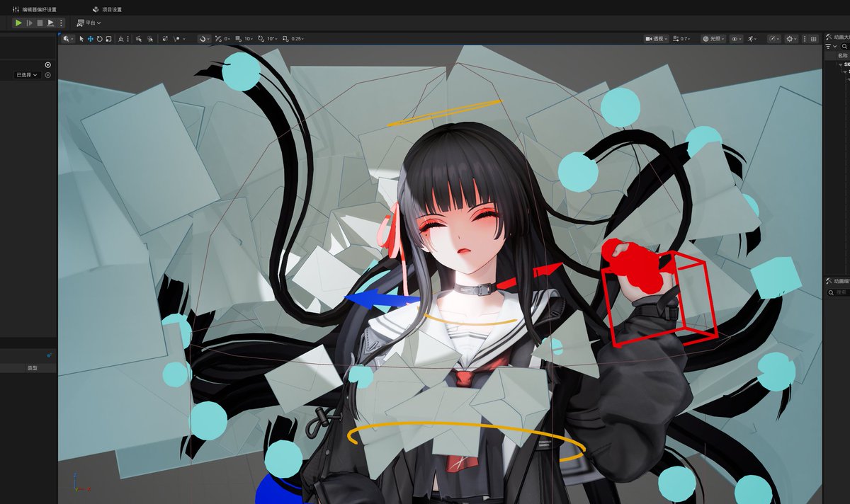The width and height of the screenshot is (850, 504).
Task: Click the bone drawing icon
Action: (x=165, y=39)
